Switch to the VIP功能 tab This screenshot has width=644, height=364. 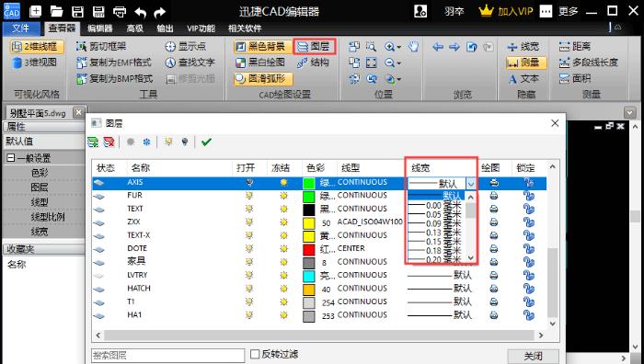201,28
